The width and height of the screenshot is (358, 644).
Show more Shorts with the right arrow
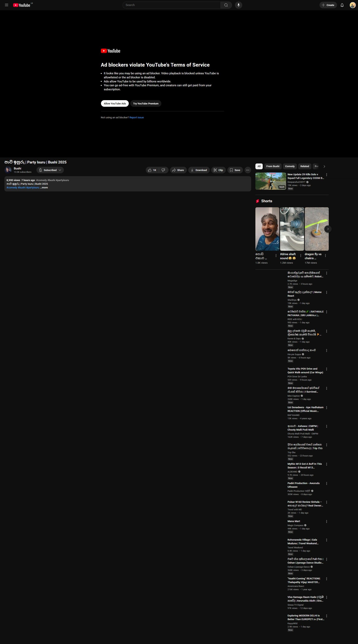327,229
